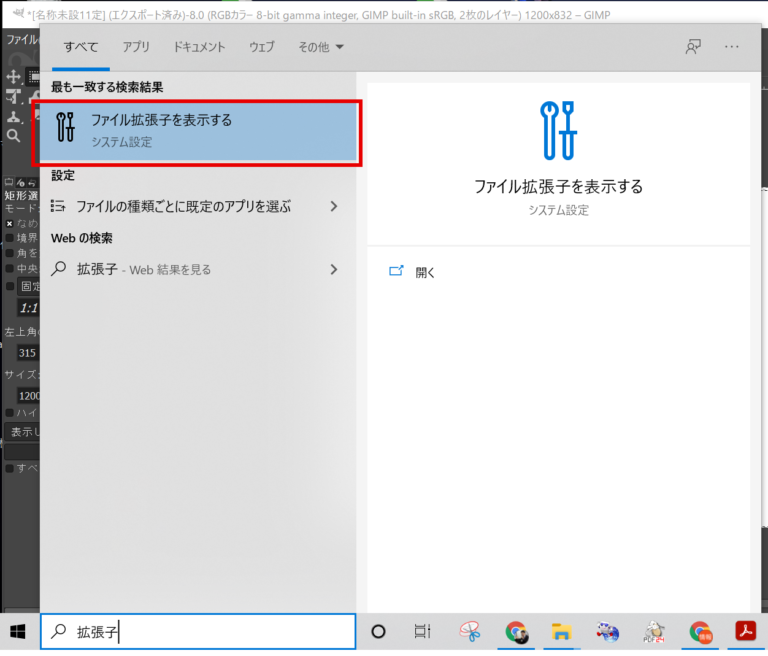The width and height of the screenshot is (768, 656).
Task: Open the GIMP ファイル menu
Action: click(22, 40)
